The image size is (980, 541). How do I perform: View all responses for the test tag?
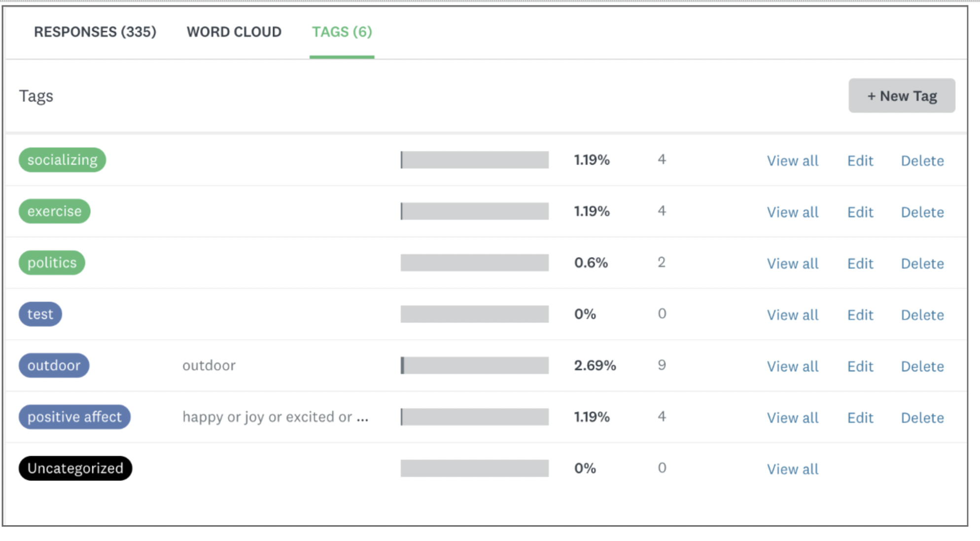[792, 315]
